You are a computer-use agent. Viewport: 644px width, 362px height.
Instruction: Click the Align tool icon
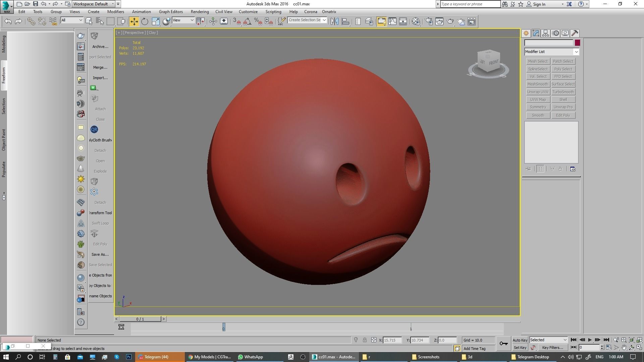(345, 21)
